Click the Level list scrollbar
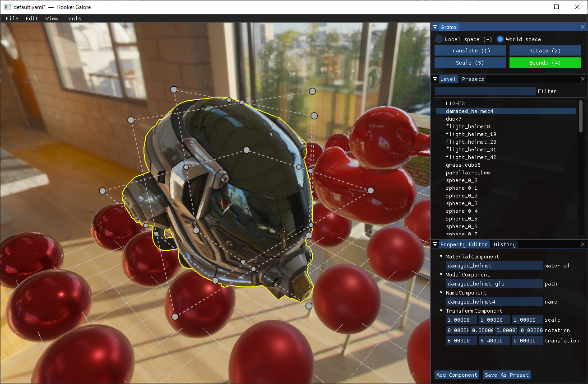588x384 pixels. 581,116
